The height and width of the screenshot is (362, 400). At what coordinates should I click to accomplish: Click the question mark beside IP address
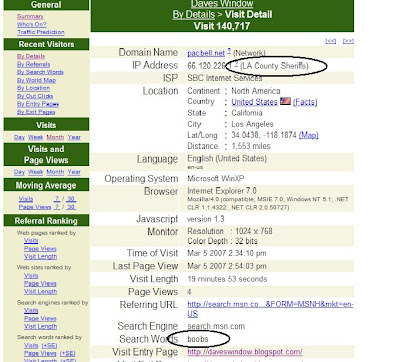(x=236, y=64)
